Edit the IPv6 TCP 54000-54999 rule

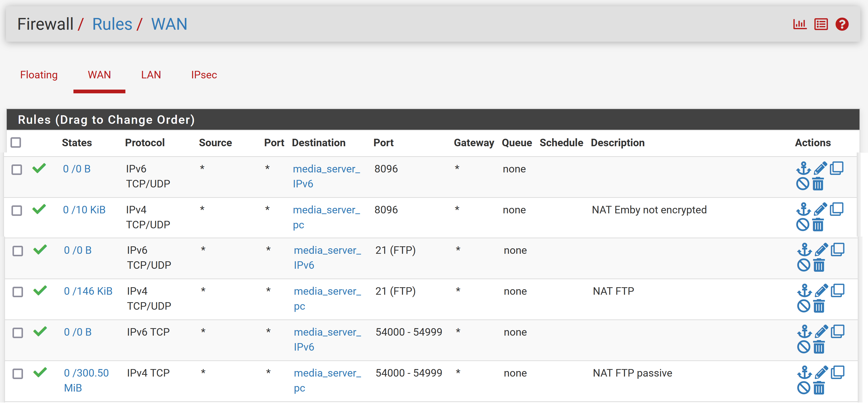click(x=821, y=331)
